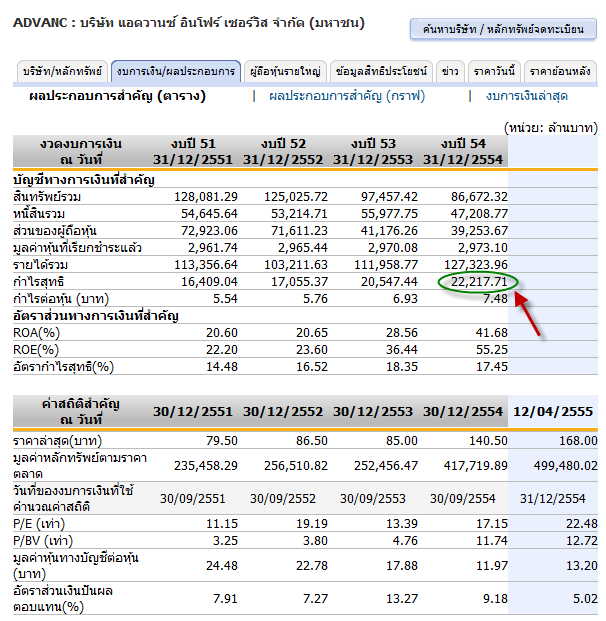Click the มูลค่าหุ้นทางบัญชีต่อหุ้น row label
The image size is (606, 621).
[x=76, y=566]
